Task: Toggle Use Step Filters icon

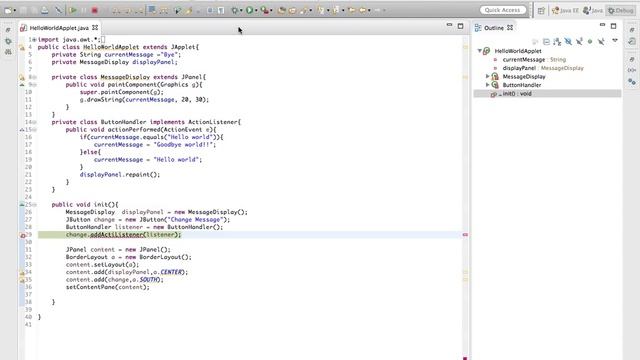Action: pyautogui.click(x=164, y=11)
